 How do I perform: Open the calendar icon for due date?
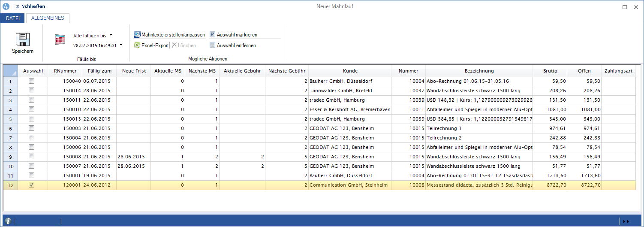[60, 40]
